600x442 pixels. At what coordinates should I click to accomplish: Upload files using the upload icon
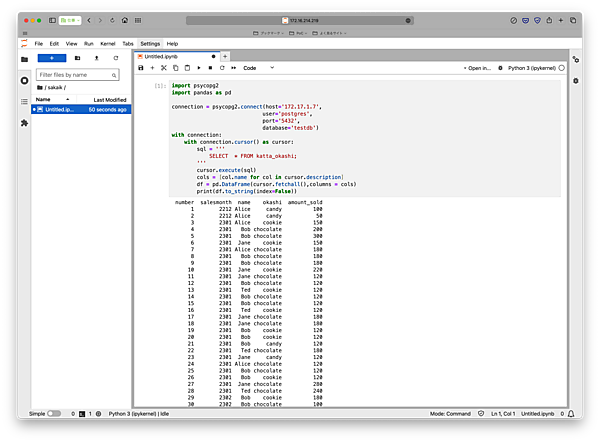[x=95, y=58]
